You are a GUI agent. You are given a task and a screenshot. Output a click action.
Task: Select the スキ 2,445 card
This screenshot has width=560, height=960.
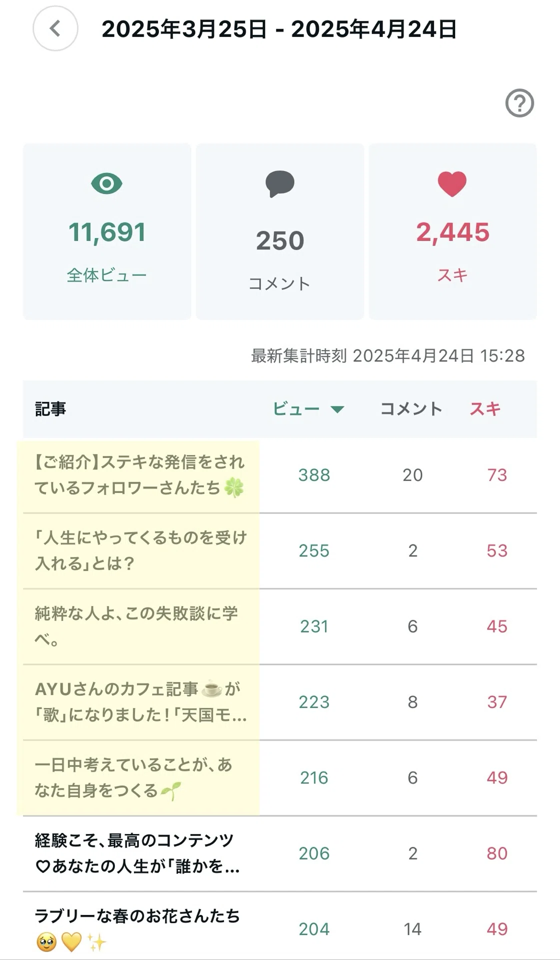tap(453, 231)
